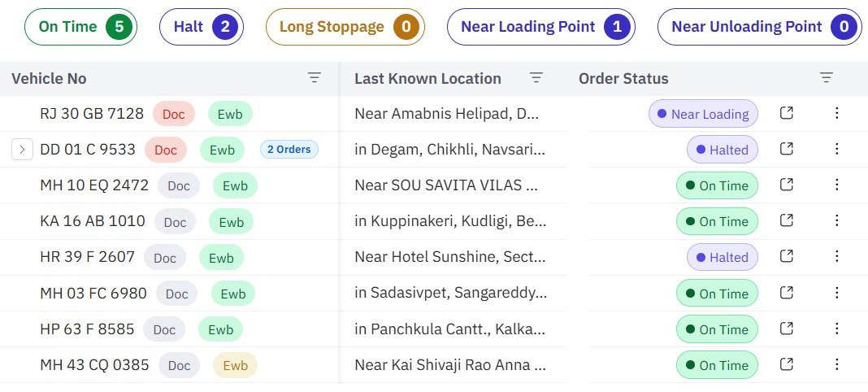Open HR 39 F 2607 order in new window

[x=787, y=256]
